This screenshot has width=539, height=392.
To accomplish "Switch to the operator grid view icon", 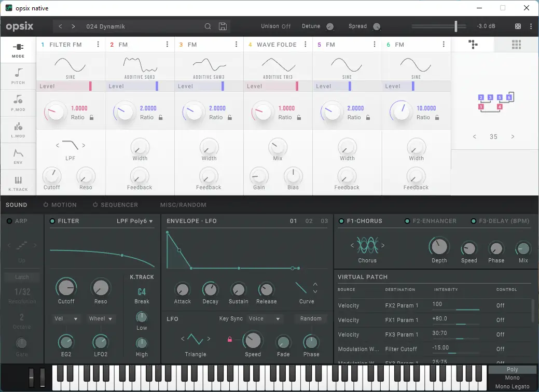I will 516,45.
